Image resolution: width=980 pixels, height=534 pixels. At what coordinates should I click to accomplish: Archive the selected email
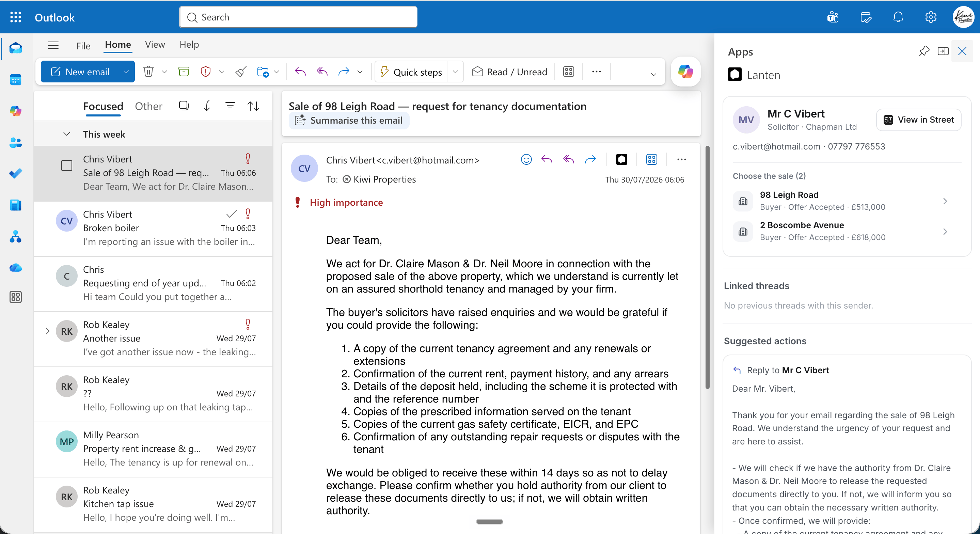[184, 72]
